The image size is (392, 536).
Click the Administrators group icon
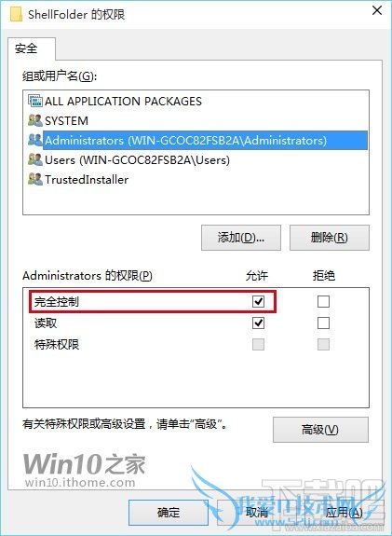coord(35,140)
